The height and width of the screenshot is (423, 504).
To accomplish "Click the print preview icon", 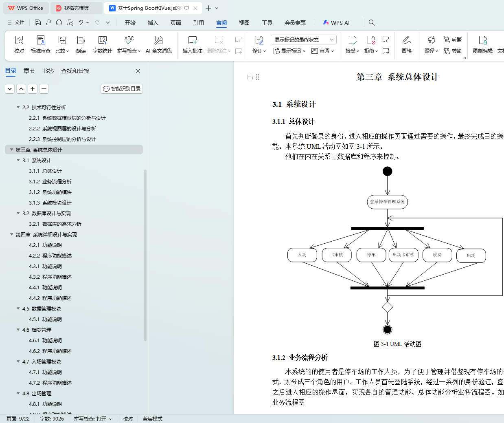I will pyautogui.click(x=70, y=22).
